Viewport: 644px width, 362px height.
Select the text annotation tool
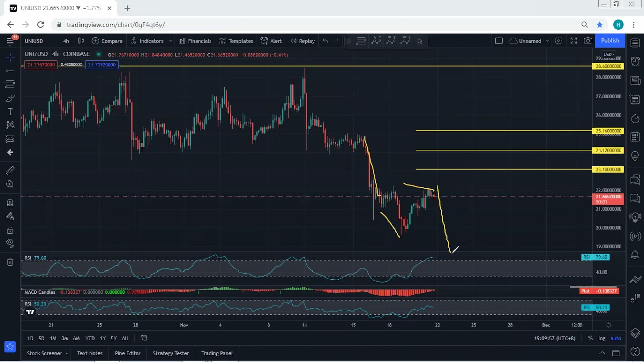pos(10,112)
